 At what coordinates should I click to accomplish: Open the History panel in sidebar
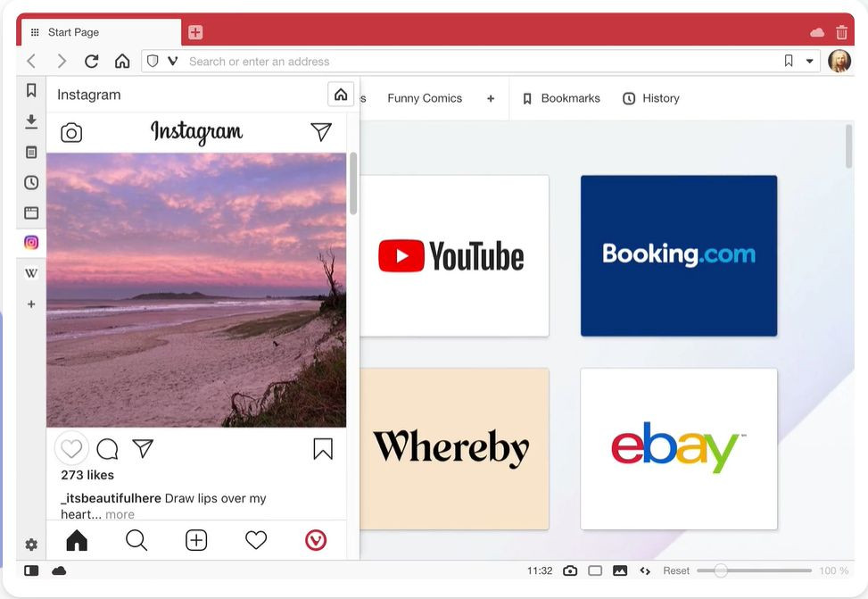click(x=31, y=182)
